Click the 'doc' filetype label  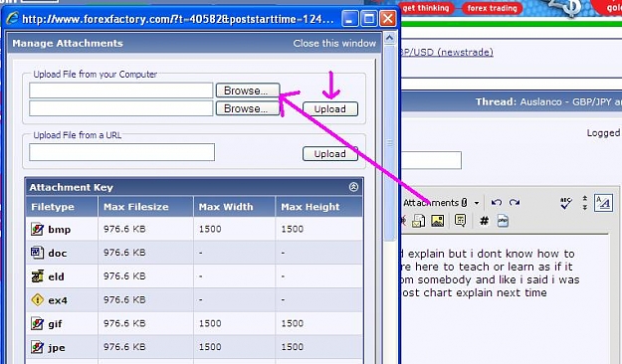point(58,253)
